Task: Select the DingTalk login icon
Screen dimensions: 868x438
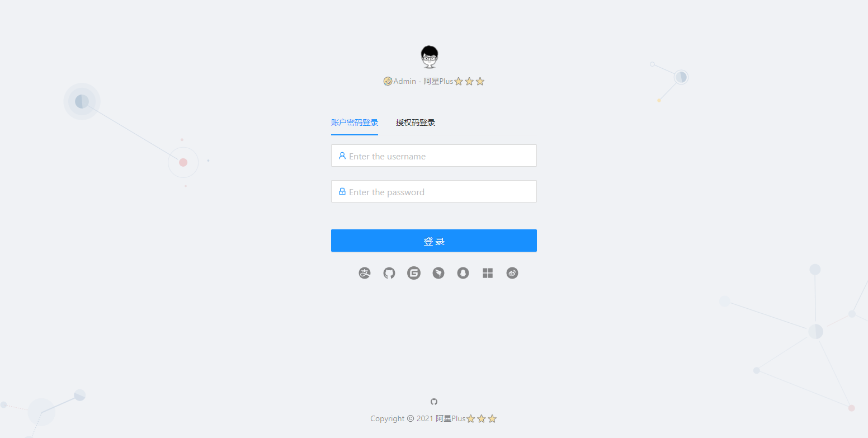Action: [438, 273]
